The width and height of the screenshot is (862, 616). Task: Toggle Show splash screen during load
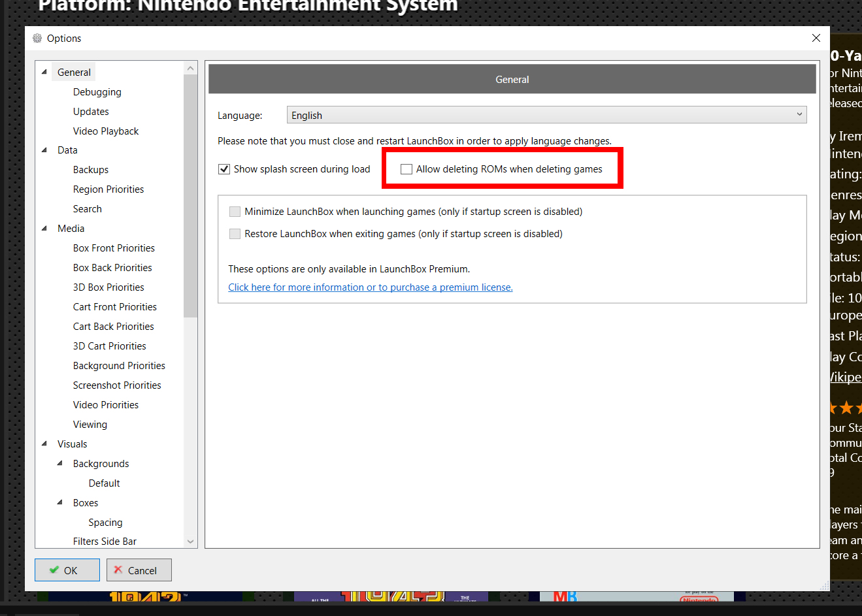point(224,169)
